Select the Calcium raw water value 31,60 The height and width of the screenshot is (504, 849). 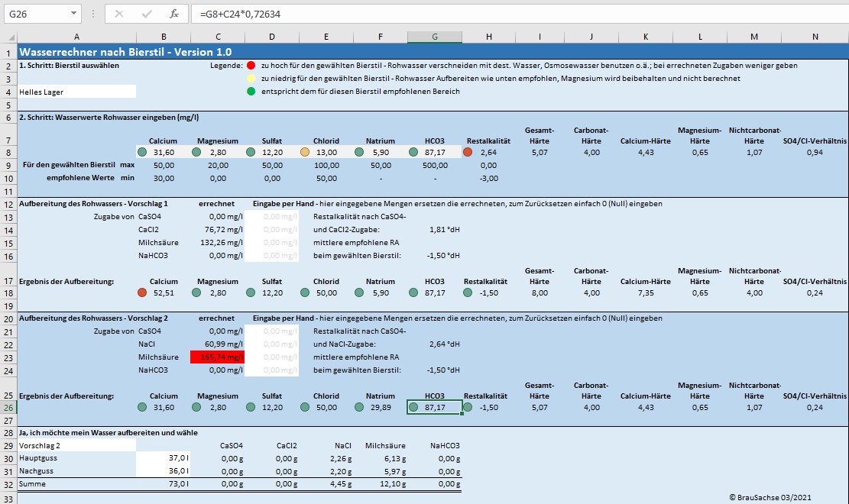[x=164, y=153]
